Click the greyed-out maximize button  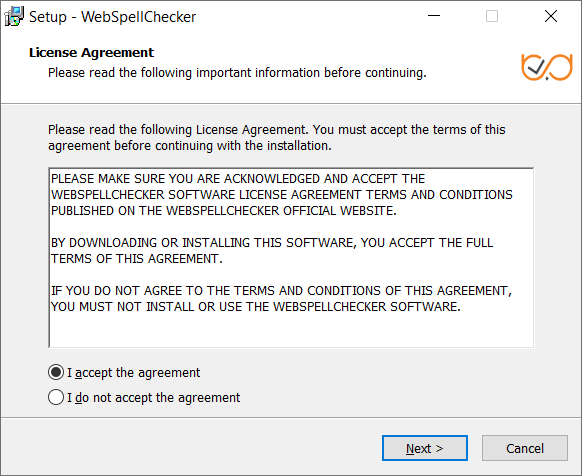tap(492, 16)
